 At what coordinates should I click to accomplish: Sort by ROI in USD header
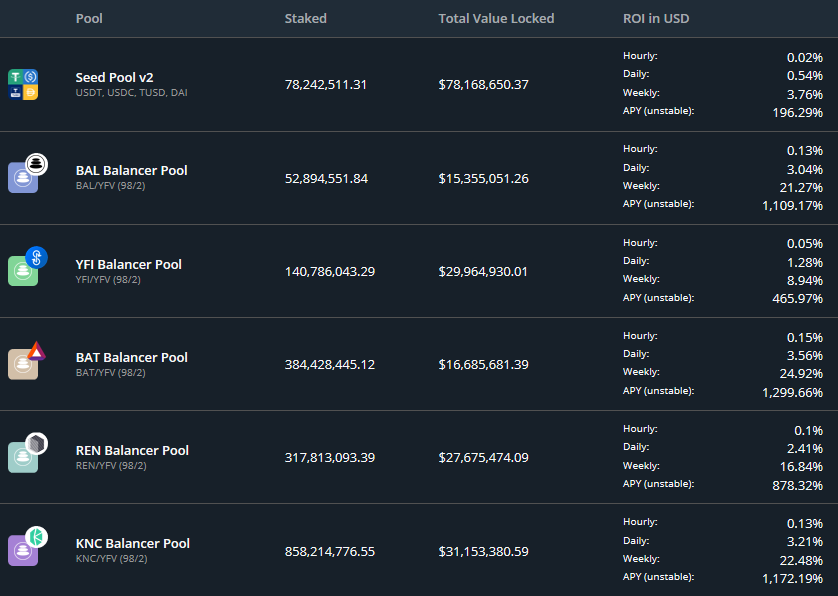[656, 18]
